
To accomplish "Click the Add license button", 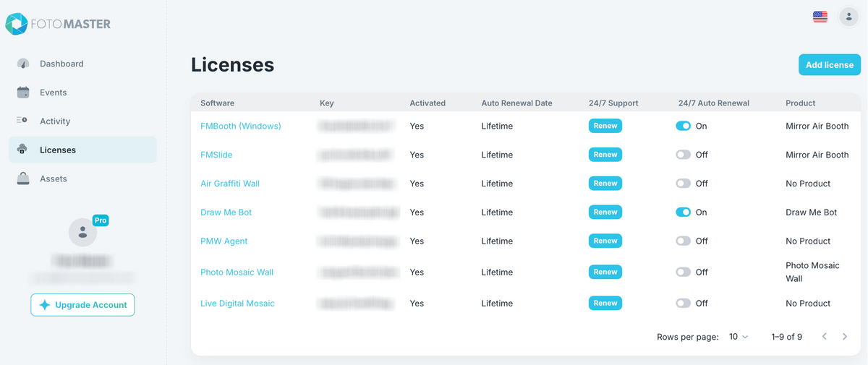I will click(830, 65).
